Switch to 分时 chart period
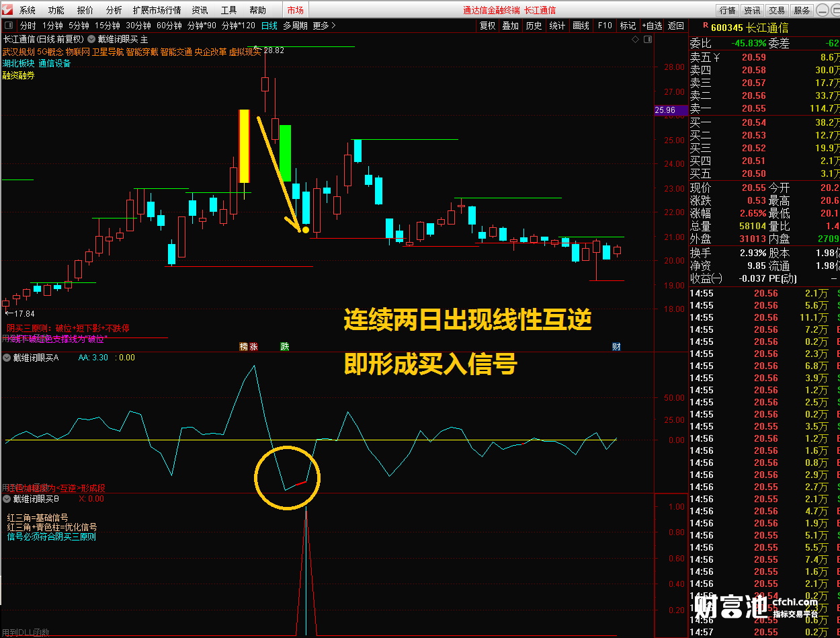Viewport: 840px width, 638px height. (x=28, y=26)
